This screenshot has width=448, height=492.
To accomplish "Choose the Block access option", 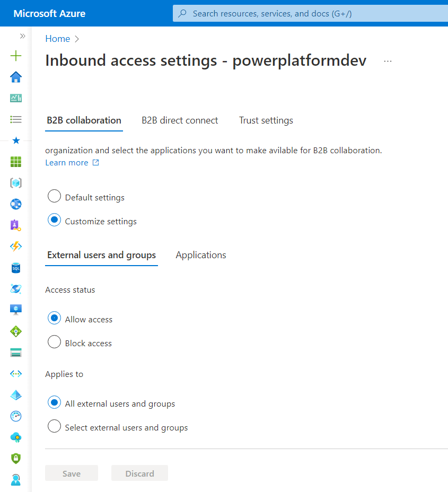I will click(54, 342).
